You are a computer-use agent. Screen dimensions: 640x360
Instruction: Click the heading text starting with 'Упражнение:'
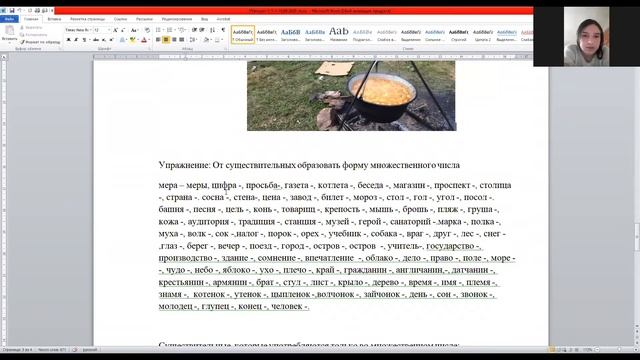coord(309,165)
